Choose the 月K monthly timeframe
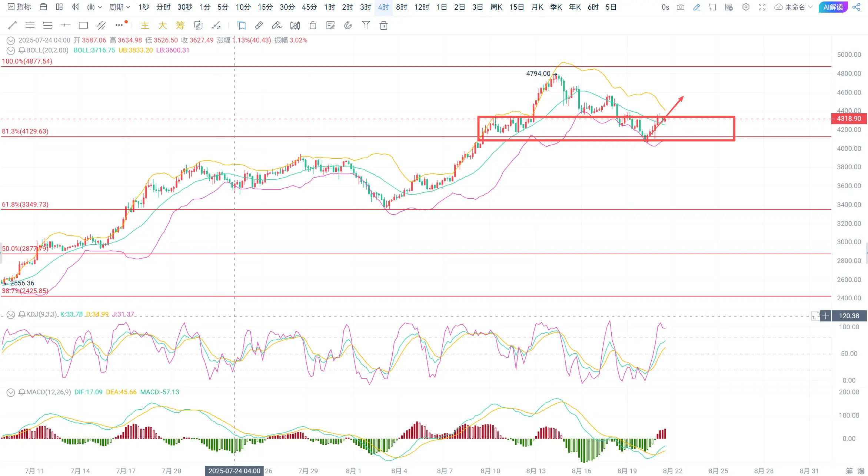This screenshot has height=476, width=868. [x=537, y=7]
